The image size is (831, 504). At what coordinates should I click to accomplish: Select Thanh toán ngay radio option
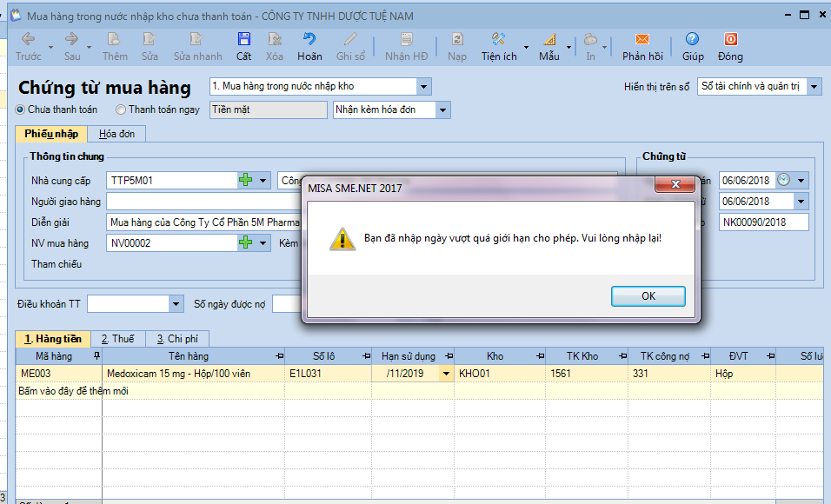click(121, 109)
